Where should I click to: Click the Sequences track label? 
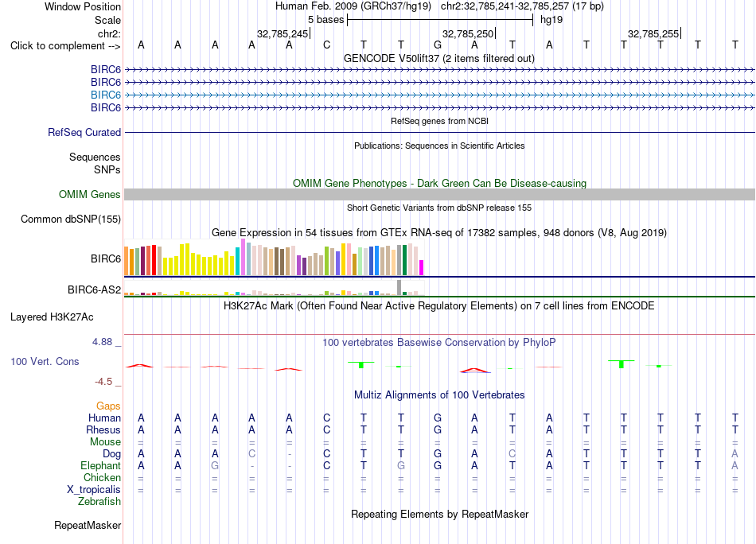[95, 157]
